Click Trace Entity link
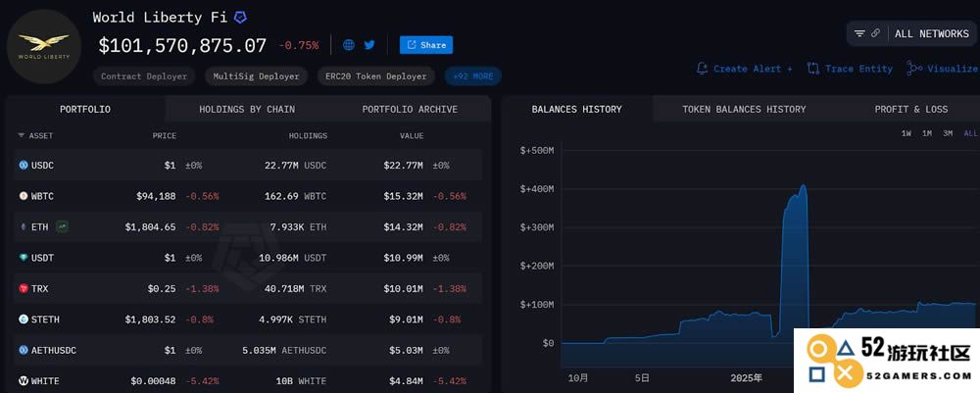980x393 pixels. pyautogui.click(x=858, y=69)
